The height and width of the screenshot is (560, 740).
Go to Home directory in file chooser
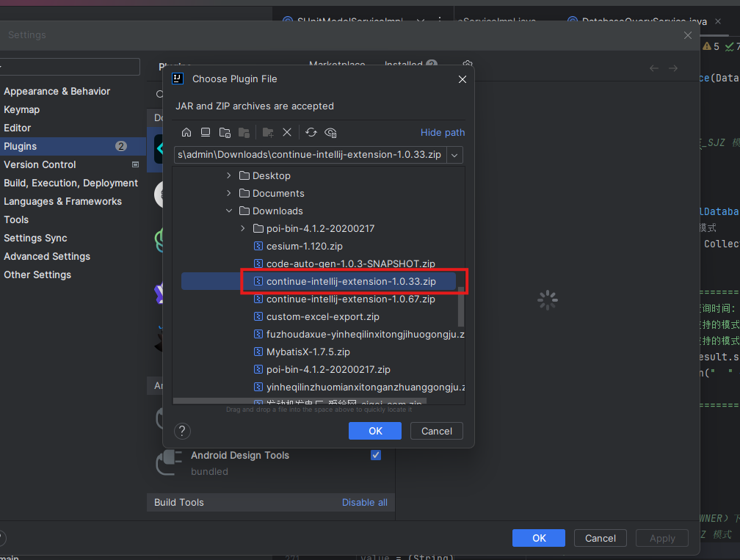coord(186,133)
